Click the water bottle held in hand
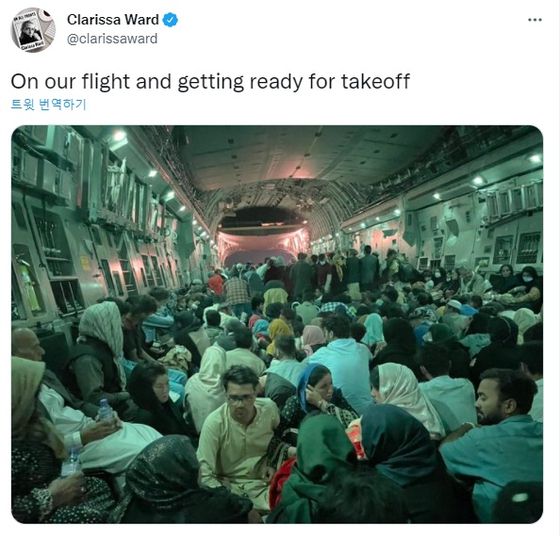This screenshot has width=560, height=536. point(105,410)
